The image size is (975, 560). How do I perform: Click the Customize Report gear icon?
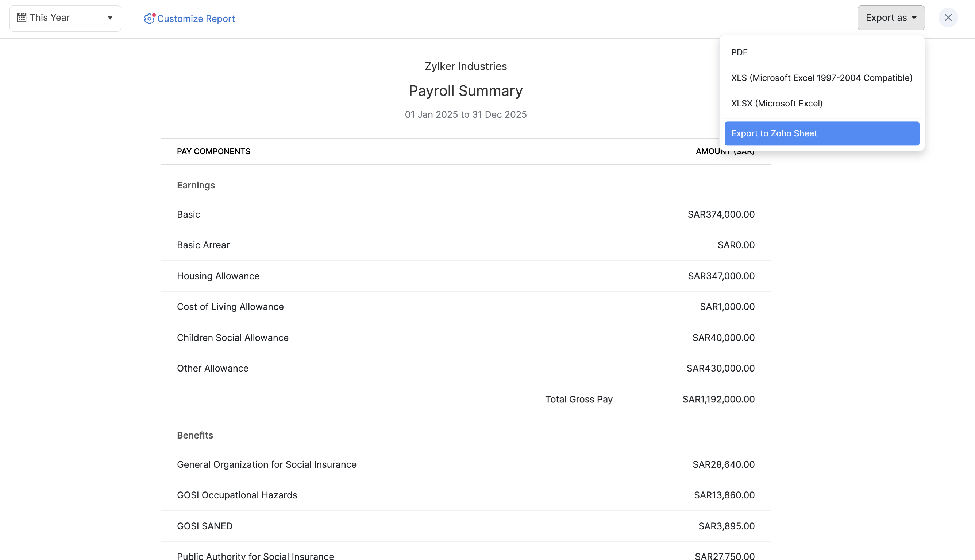[149, 19]
